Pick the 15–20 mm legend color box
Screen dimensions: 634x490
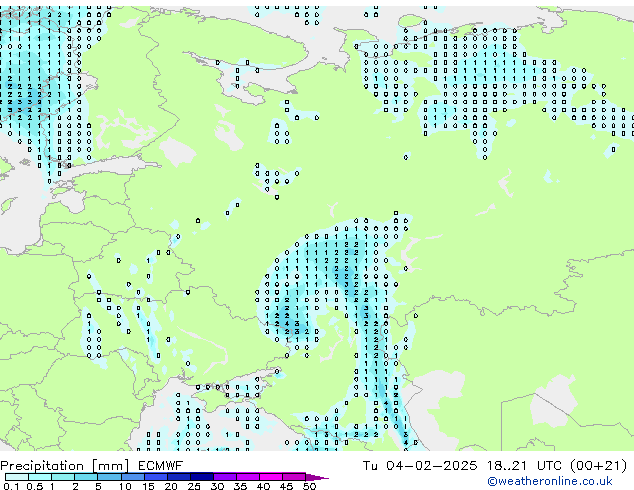(156, 477)
